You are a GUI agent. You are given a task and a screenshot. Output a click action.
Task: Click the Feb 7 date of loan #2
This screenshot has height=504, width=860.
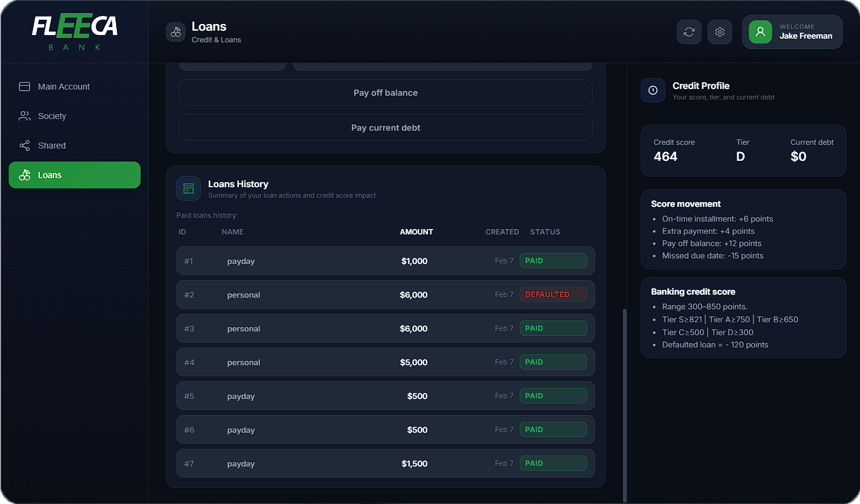pyautogui.click(x=504, y=295)
